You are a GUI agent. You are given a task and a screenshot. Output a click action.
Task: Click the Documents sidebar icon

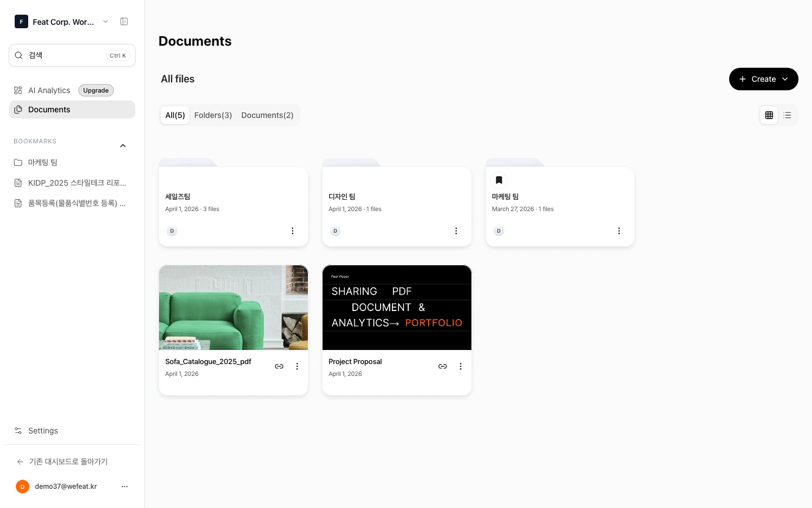(x=18, y=110)
